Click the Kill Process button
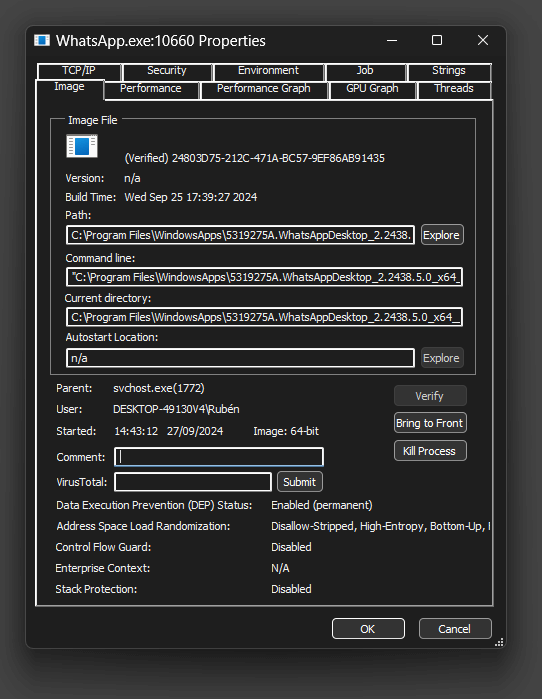The width and height of the screenshot is (542, 699). tap(430, 451)
